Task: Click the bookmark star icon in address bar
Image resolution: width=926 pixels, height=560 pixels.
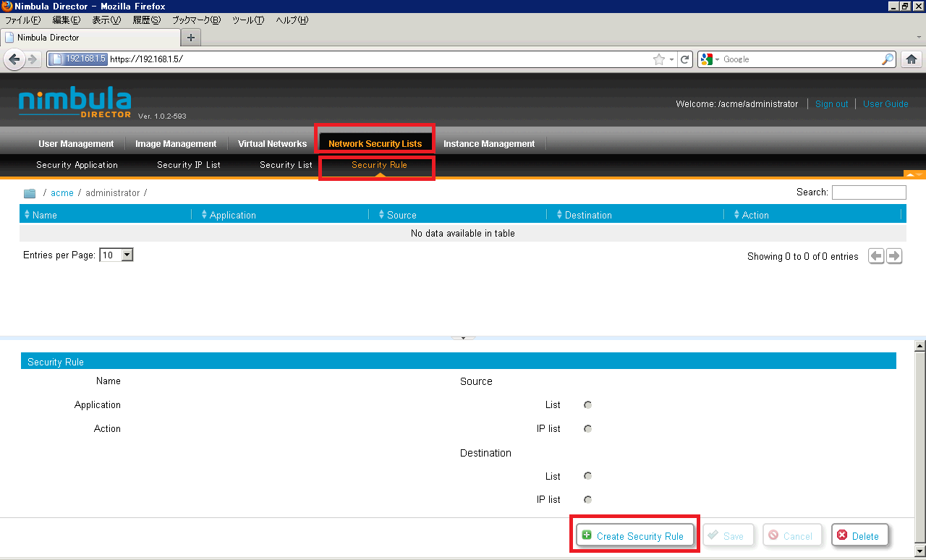Action: point(658,59)
